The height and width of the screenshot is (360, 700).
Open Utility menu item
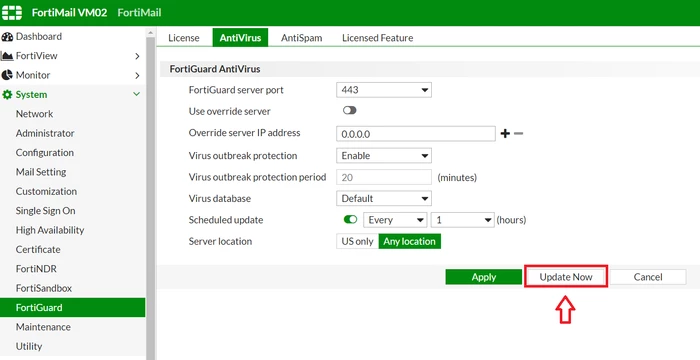coord(29,346)
